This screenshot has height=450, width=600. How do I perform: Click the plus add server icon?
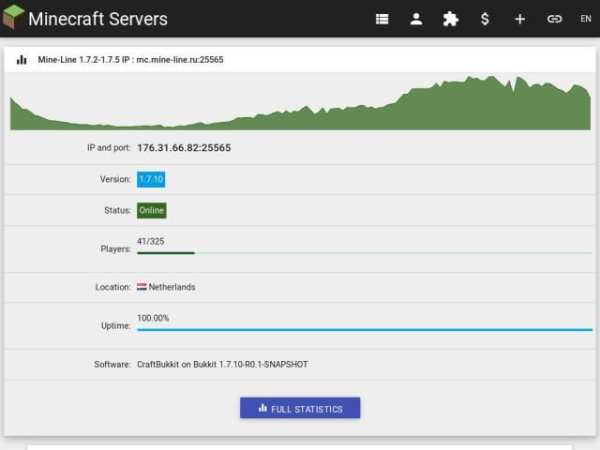point(520,19)
